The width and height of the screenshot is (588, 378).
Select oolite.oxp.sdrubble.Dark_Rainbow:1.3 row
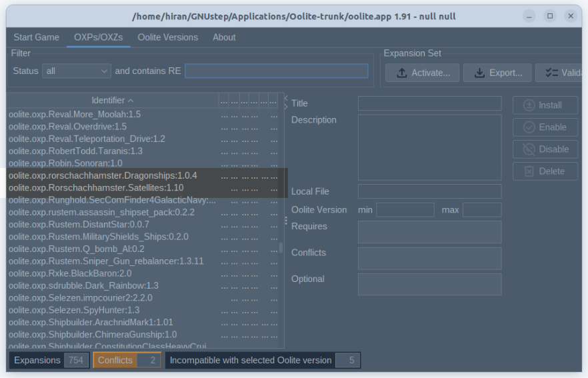[143, 286]
